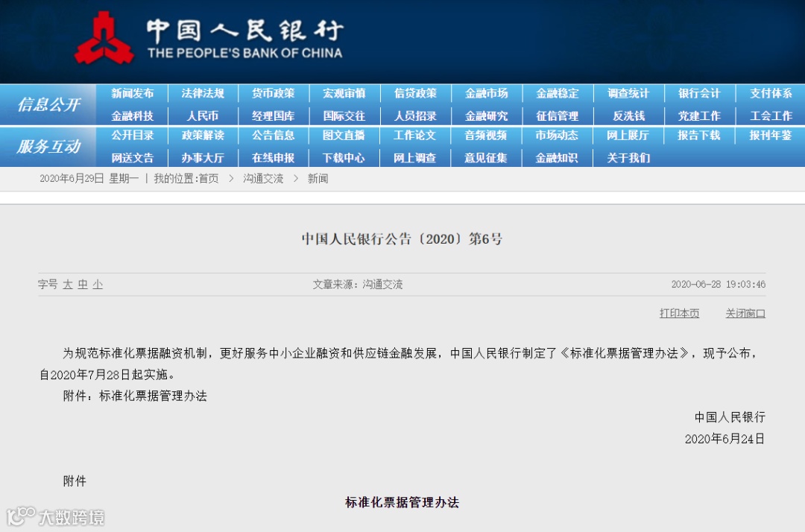Click the line 附件：标准化票据管理办法
The image size is (805, 532).
point(135,396)
